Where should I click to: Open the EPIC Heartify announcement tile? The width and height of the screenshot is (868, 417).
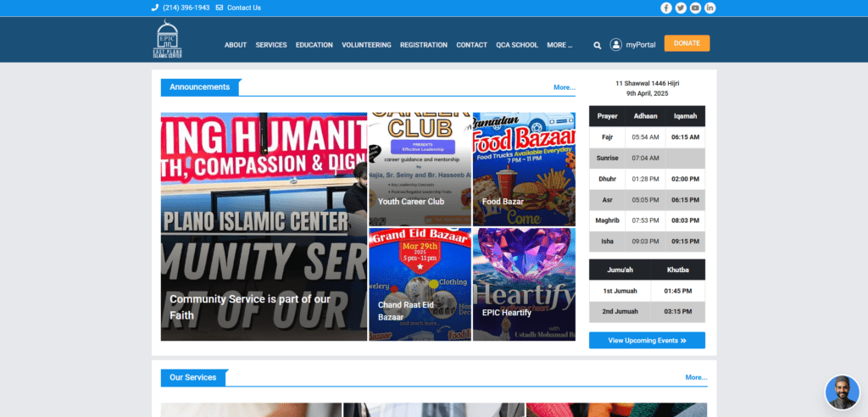point(524,284)
